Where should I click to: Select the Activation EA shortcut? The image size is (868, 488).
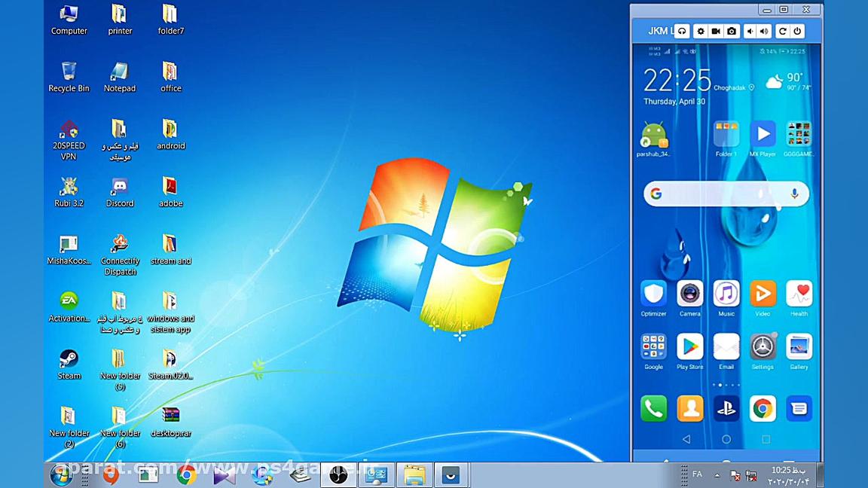click(69, 307)
